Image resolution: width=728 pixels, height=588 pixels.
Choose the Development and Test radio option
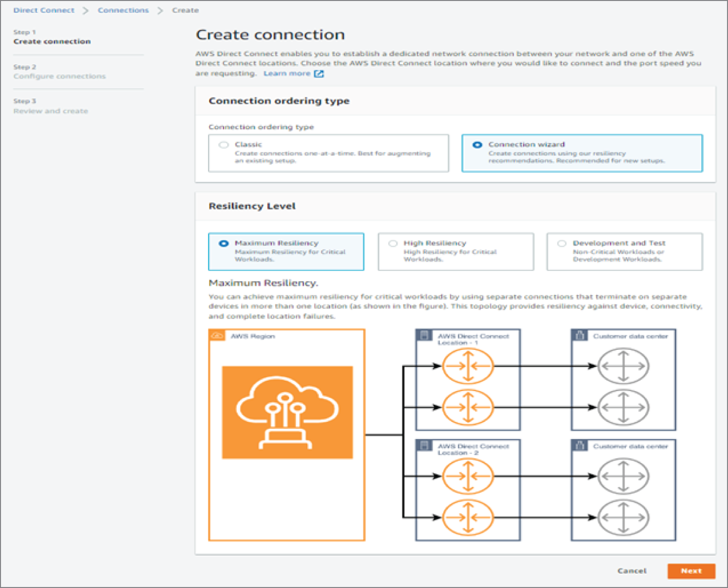click(x=562, y=244)
